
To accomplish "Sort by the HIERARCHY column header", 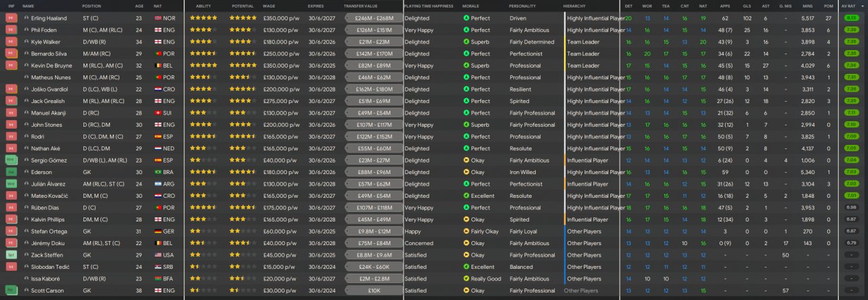I will (x=575, y=5).
